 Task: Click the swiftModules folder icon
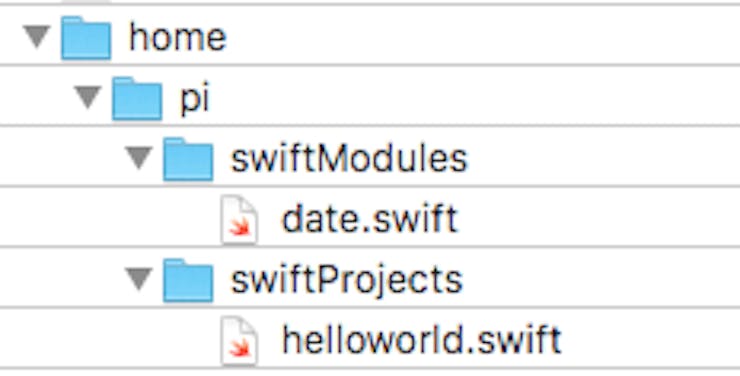[188, 159]
